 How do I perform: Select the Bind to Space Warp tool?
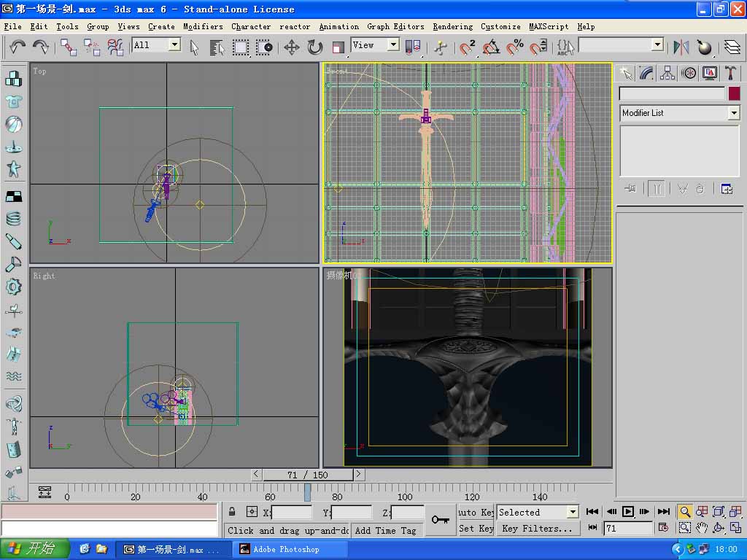point(115,47)
